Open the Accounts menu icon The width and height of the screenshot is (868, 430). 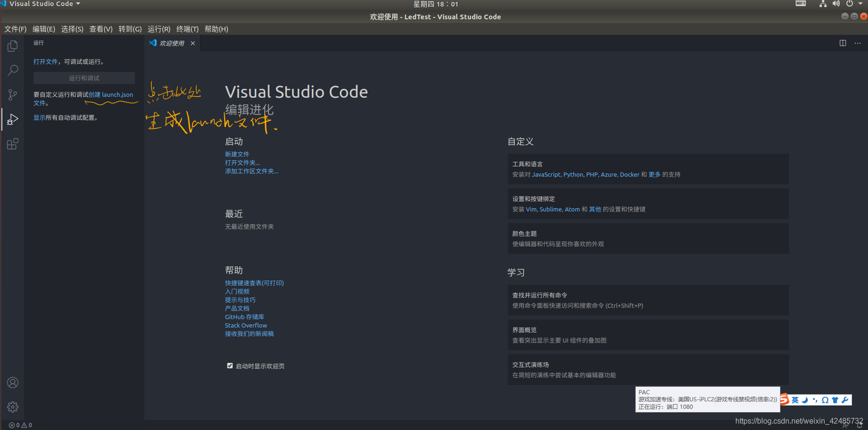(x=13, y=383)
